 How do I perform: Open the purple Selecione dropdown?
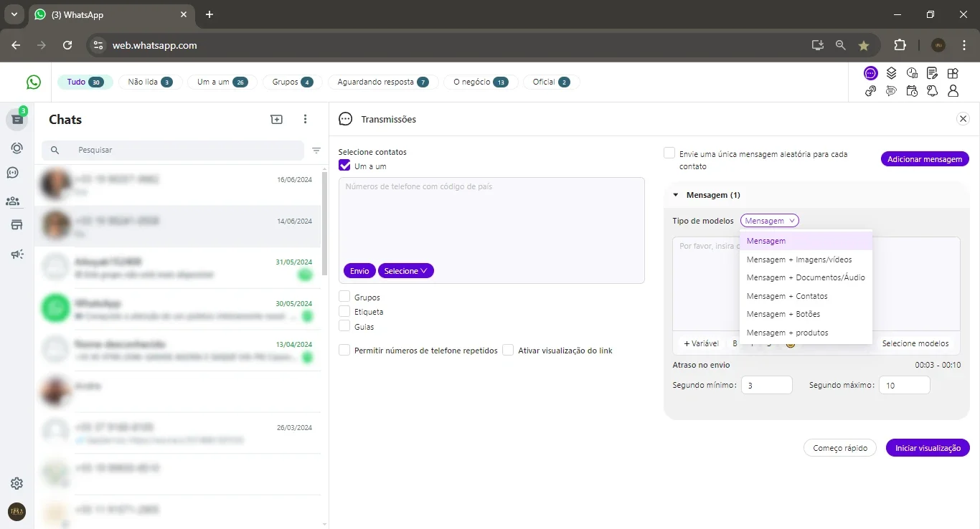(406, 271)
